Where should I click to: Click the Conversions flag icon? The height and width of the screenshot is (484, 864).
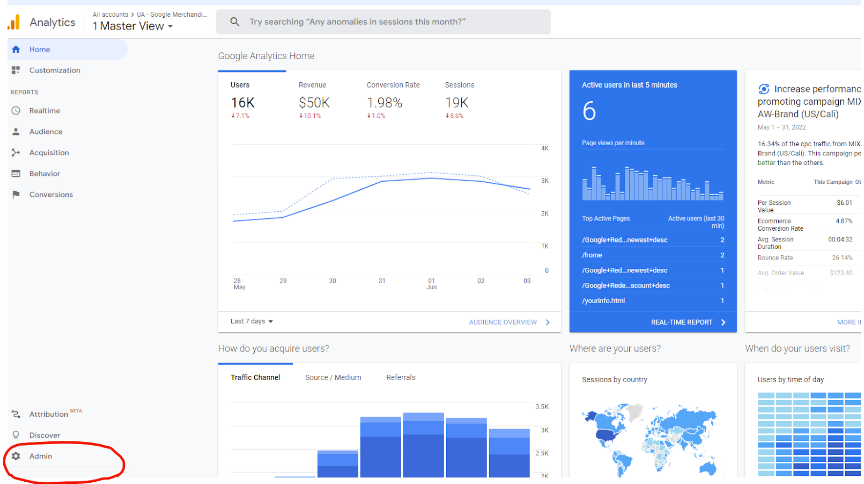(16, 194)
